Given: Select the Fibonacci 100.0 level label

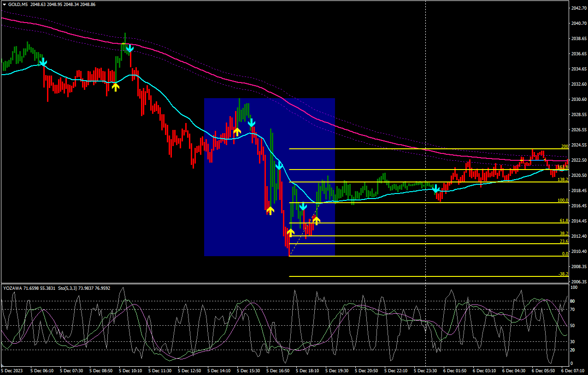Looking at the screenshot, I should point(563,200).
